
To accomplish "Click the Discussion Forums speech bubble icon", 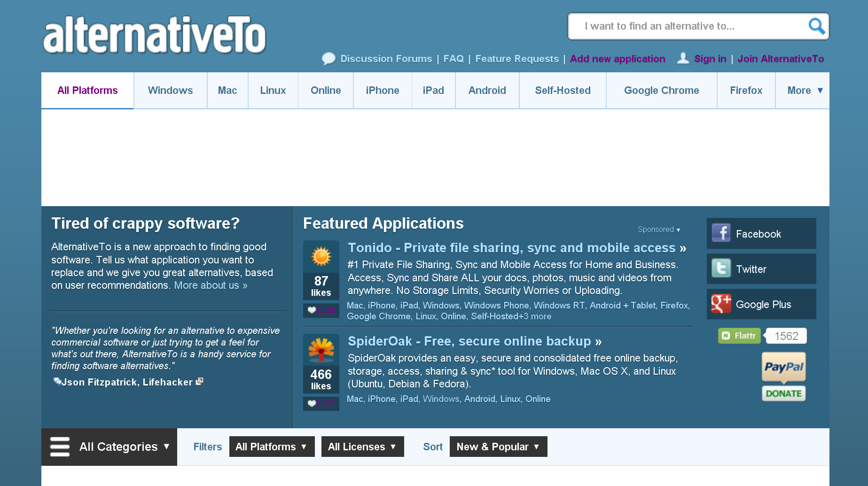I will click(x=328, y=59).
